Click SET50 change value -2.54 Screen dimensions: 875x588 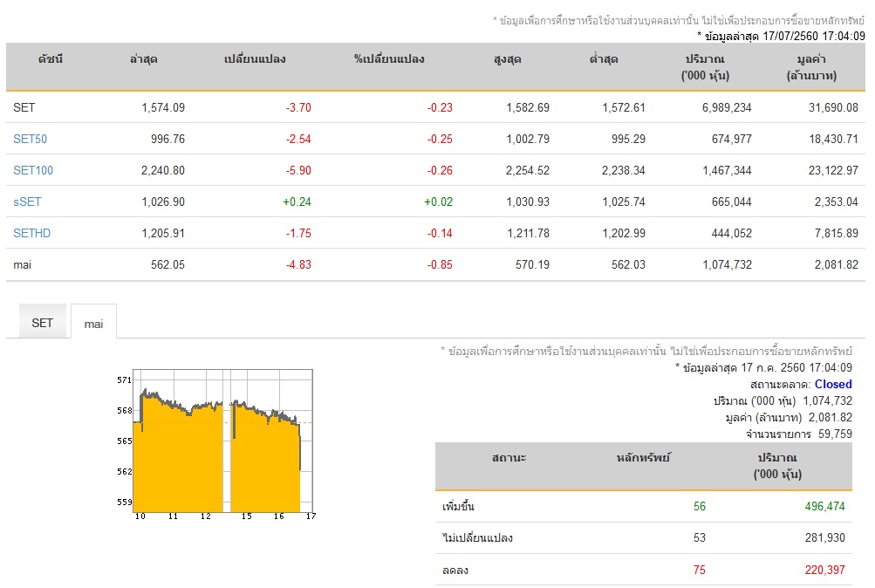[x=298, y=139]
